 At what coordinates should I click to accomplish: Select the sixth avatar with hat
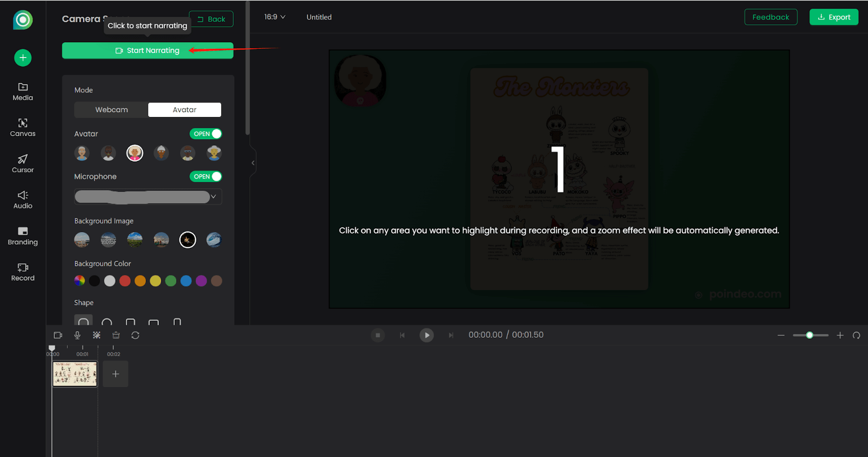[214, 153]
